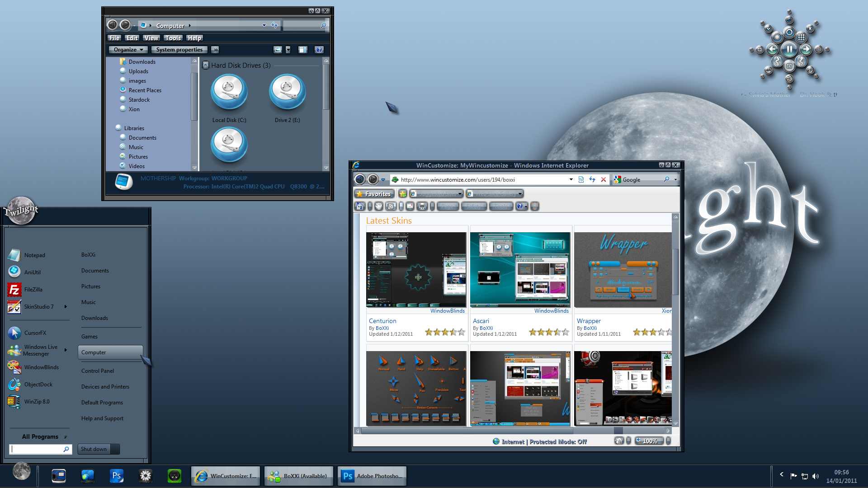Click the small X button on media widget
Viewport: 868px width, 488px height.
pos(810,29)
